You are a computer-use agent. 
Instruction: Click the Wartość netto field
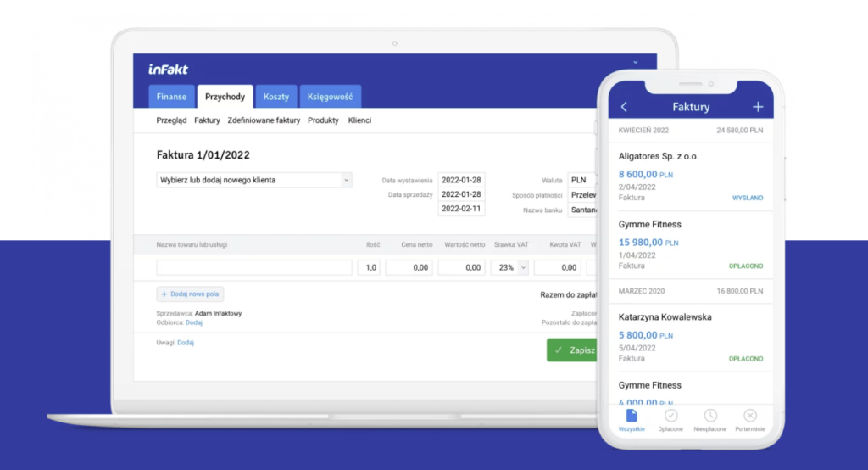point(461,268)
